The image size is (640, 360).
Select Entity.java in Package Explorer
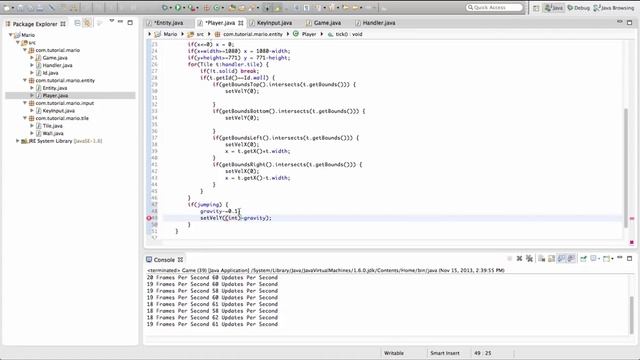click(x=55, y=88)
